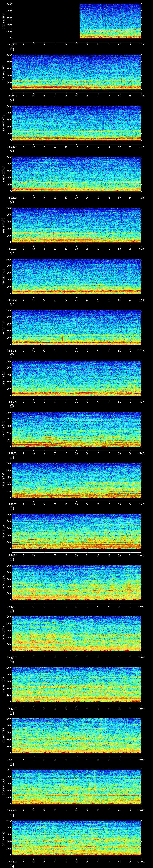Click the 11:19:00 start label
This screenshot has height=868, width=153.
click(12, 810)
